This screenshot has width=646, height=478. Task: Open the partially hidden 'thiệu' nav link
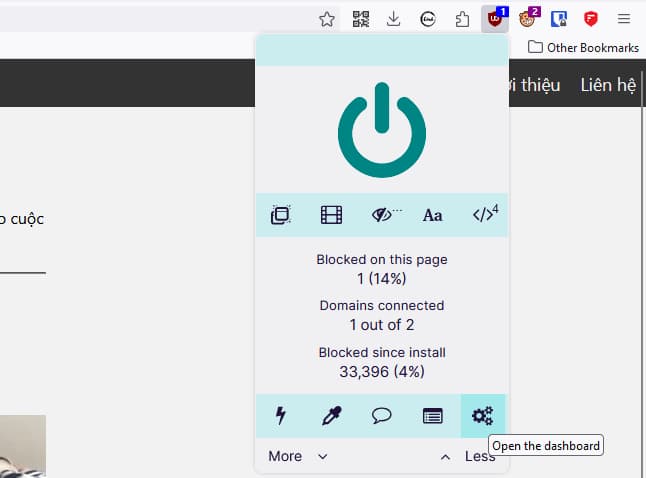pos(535,85)
